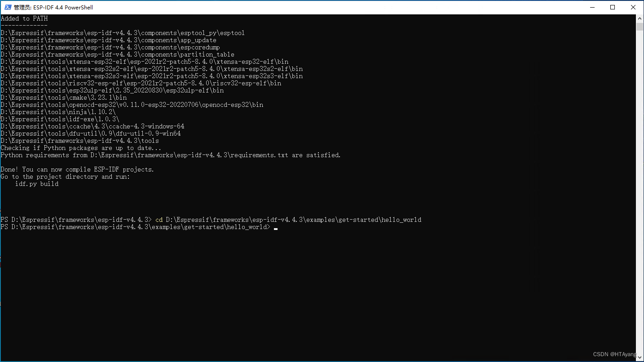Viewport: 644px width, 362px height.
Task: Click the 'Checking if Python packages' line
Action: [x=81, y=147]
